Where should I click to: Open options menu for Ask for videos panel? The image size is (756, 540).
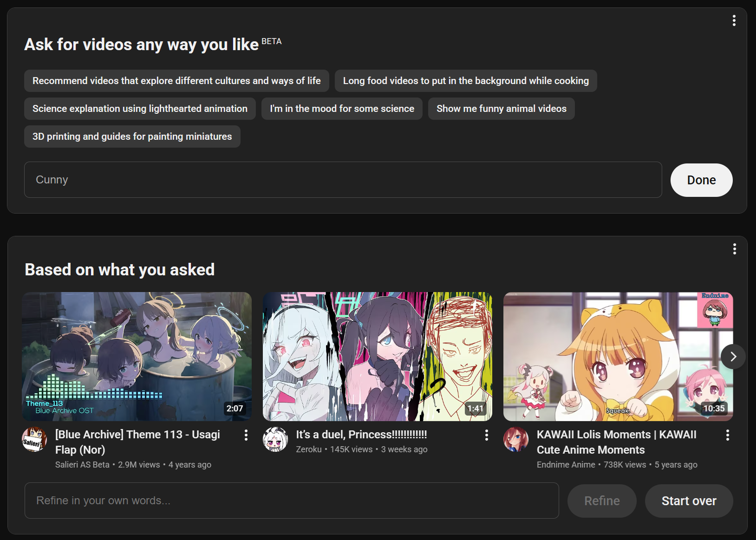[734, 20]
